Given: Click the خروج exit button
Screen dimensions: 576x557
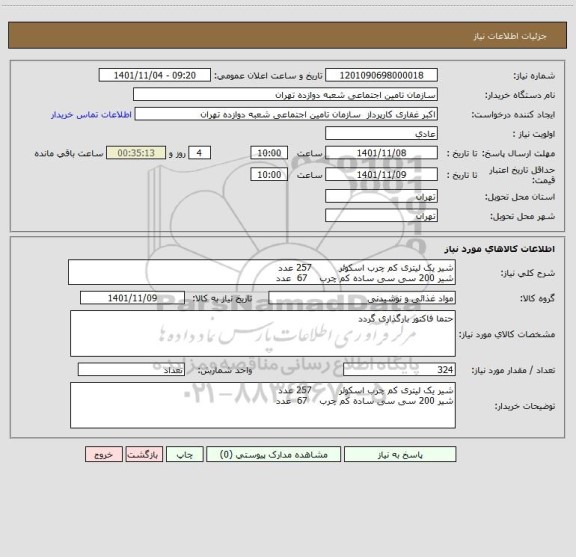Looking at the screenshot, I should tap(104, 454).
